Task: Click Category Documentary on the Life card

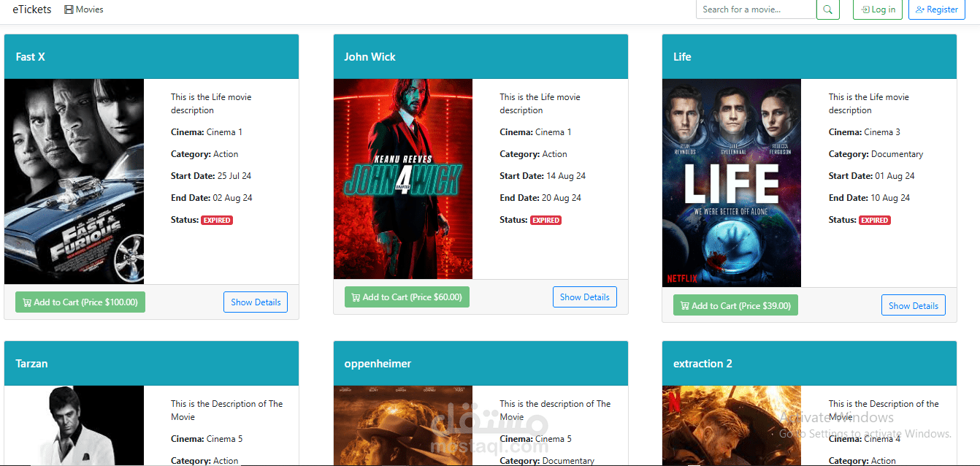Action: [897, 154]
